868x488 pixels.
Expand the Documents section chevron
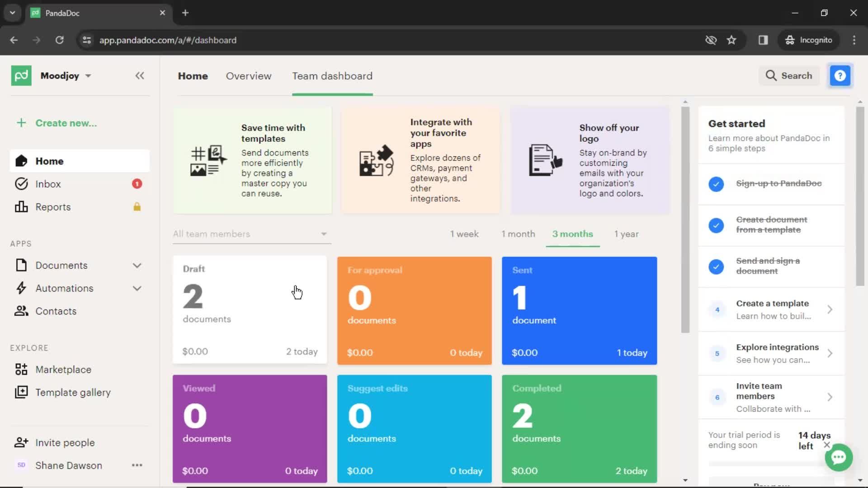coord(137,265)
